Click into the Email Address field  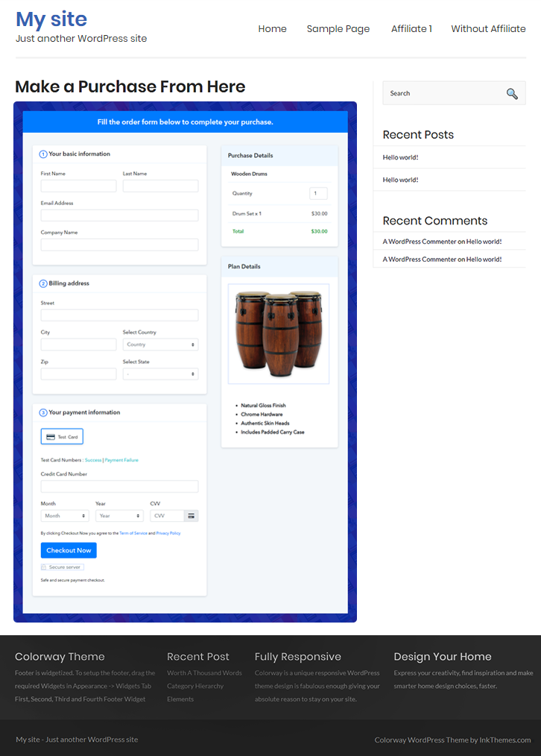click(119, 215)
